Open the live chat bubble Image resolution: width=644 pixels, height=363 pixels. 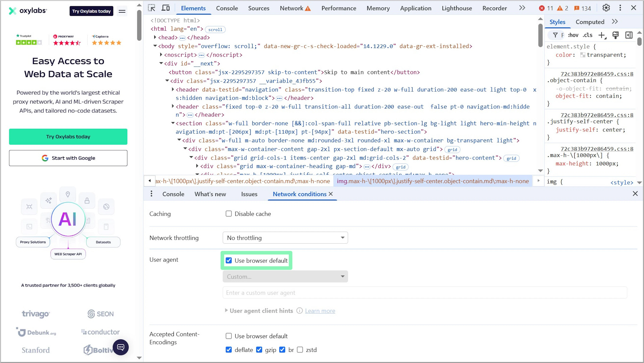tap(121, 347)
